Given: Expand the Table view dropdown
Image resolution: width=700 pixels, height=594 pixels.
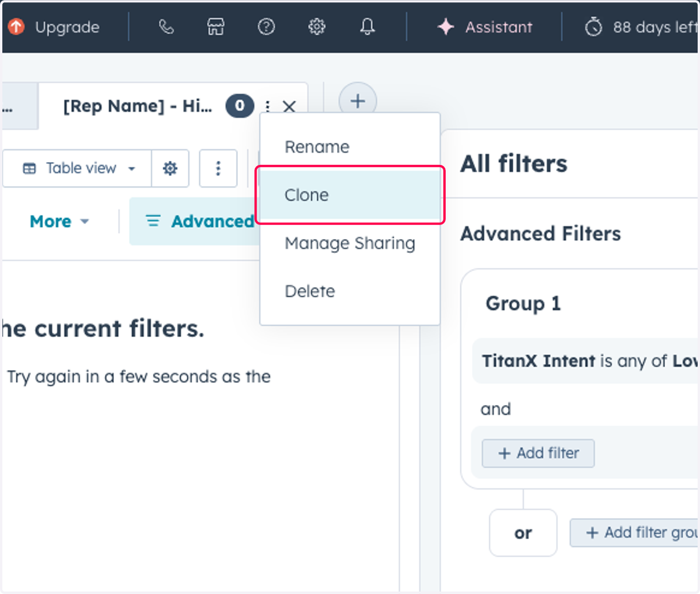Looking at the screenshot, I should click(x=78, y=168).
